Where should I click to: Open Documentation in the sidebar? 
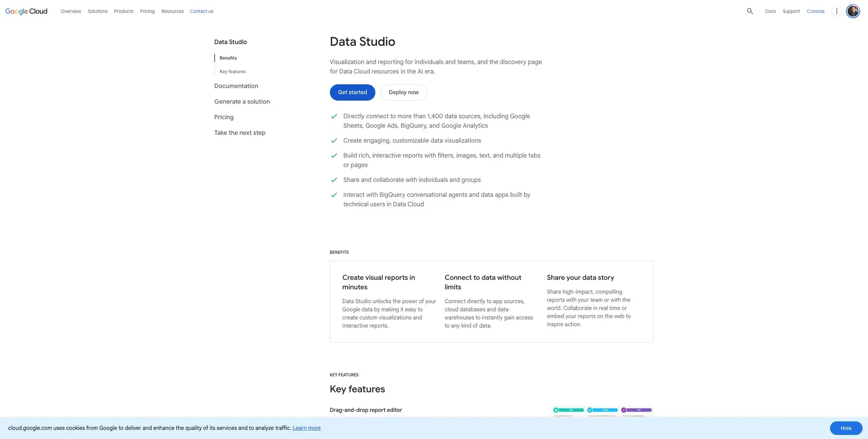(236, 86)
